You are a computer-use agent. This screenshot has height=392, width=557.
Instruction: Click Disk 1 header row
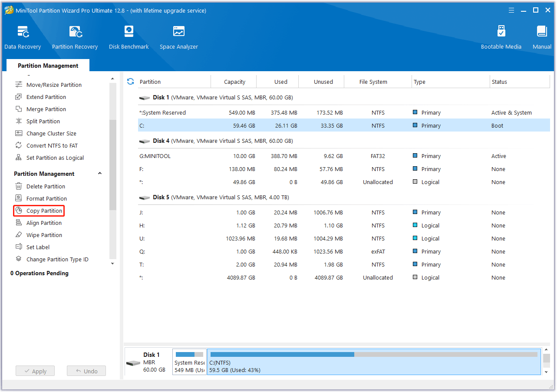tap(344, 97)
